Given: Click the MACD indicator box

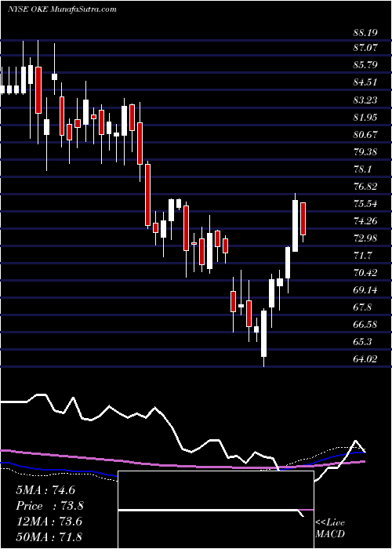Looking at the screenshot, I should pos(216,510).
